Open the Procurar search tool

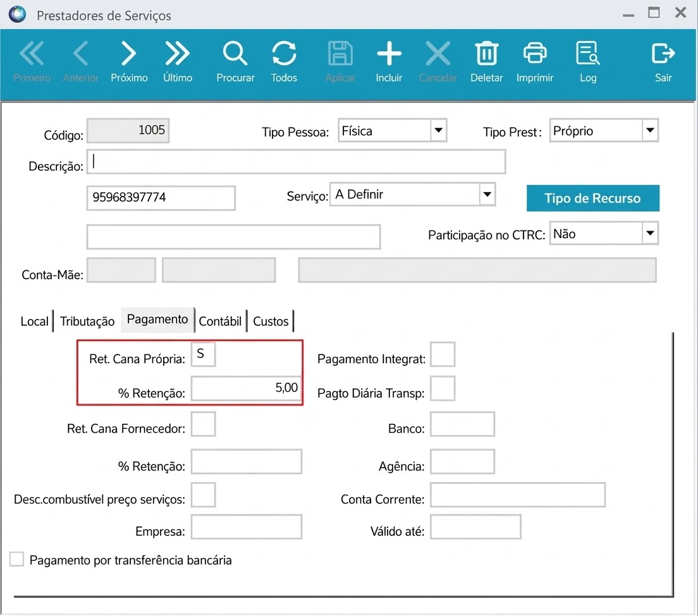click(x=235, y=61)
